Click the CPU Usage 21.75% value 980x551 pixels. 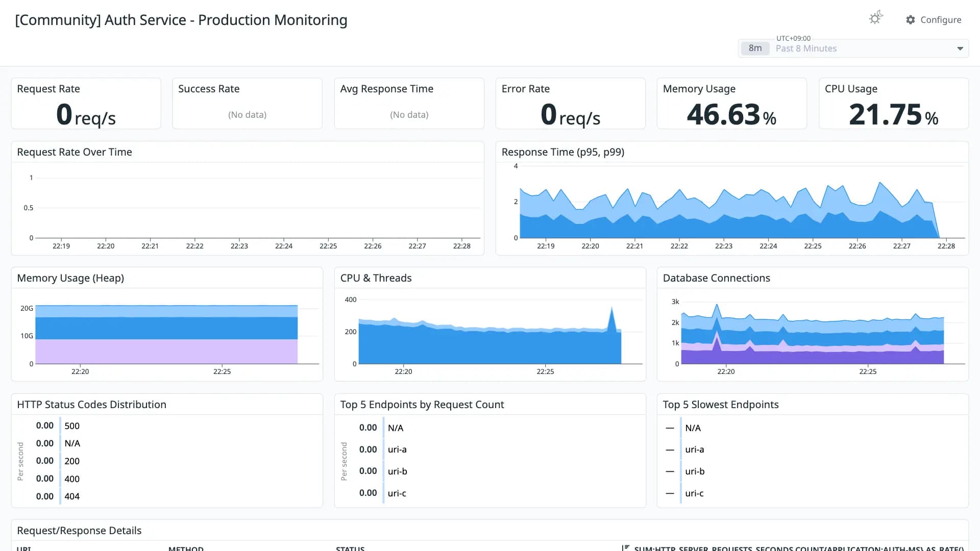[x=894, y=114]
